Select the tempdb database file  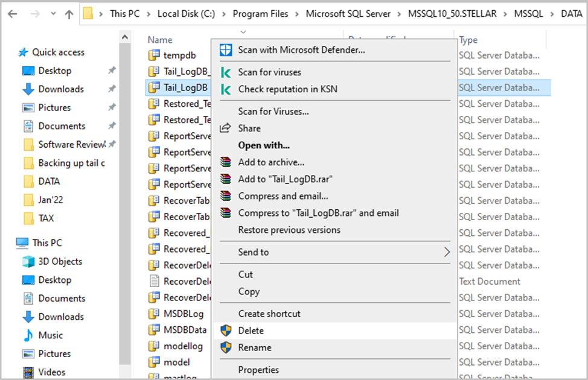click(179, 55)
